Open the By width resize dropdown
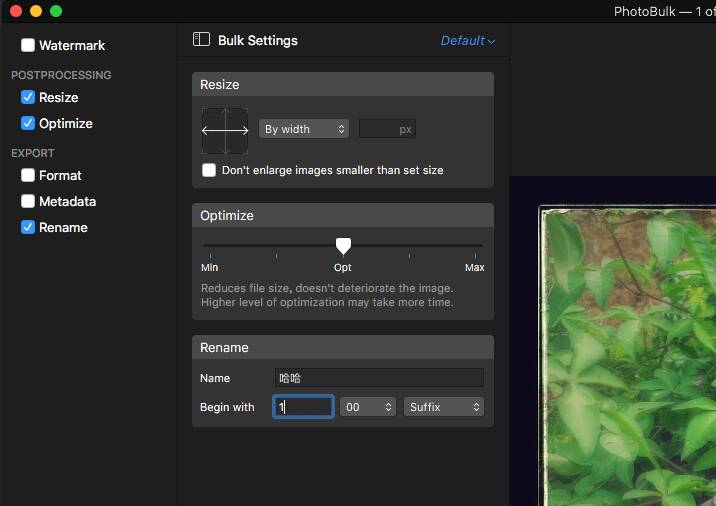The image size is (716, 506). point(304,129)
